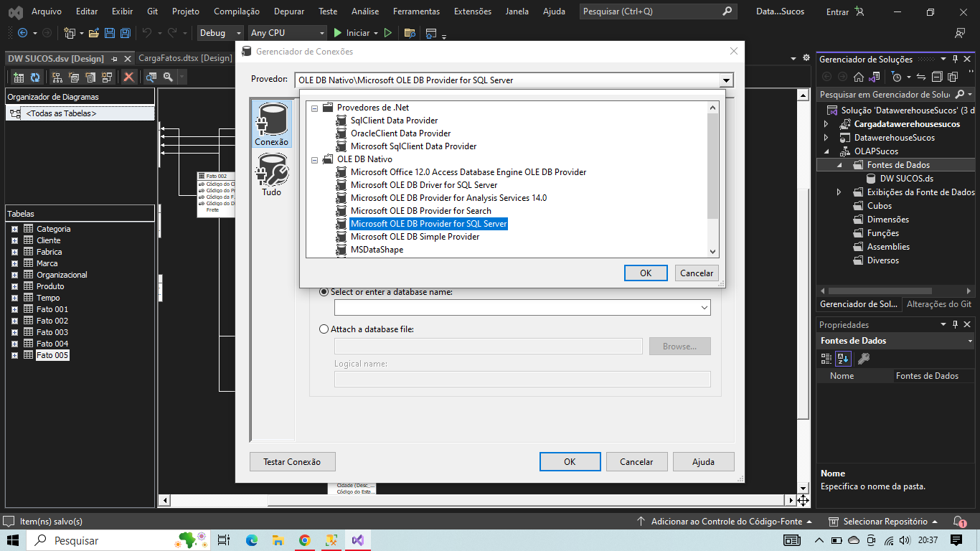Open the Open File folder icon

(x=95, y=33)
